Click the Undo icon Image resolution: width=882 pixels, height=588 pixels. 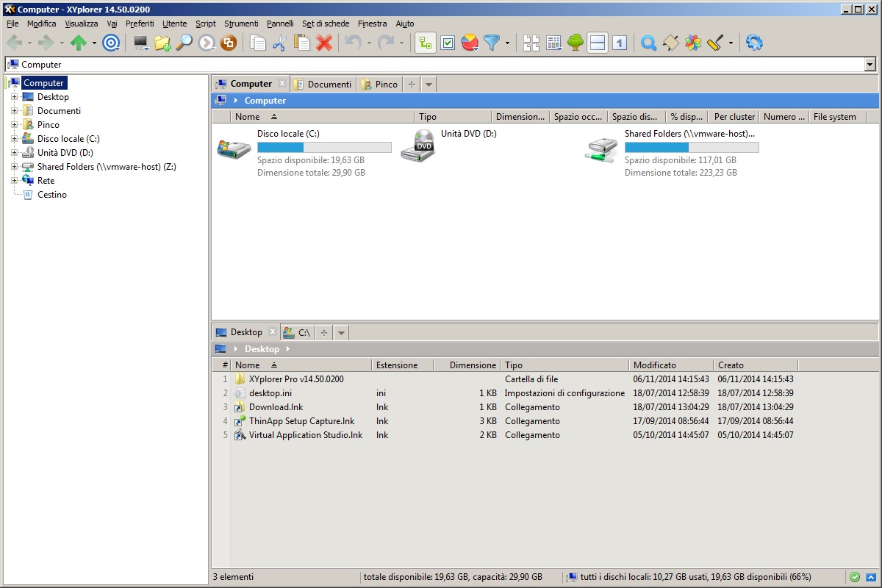click(x=354, y=43)
